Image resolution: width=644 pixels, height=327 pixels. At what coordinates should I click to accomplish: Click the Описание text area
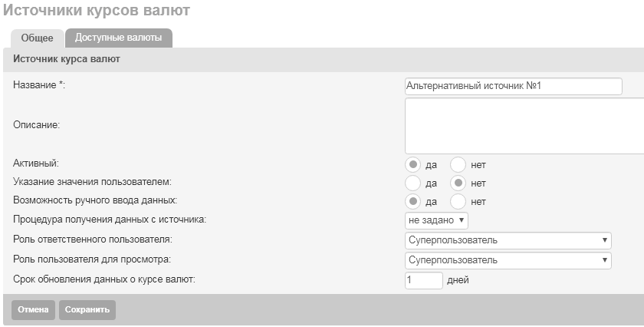click(524, 126)
